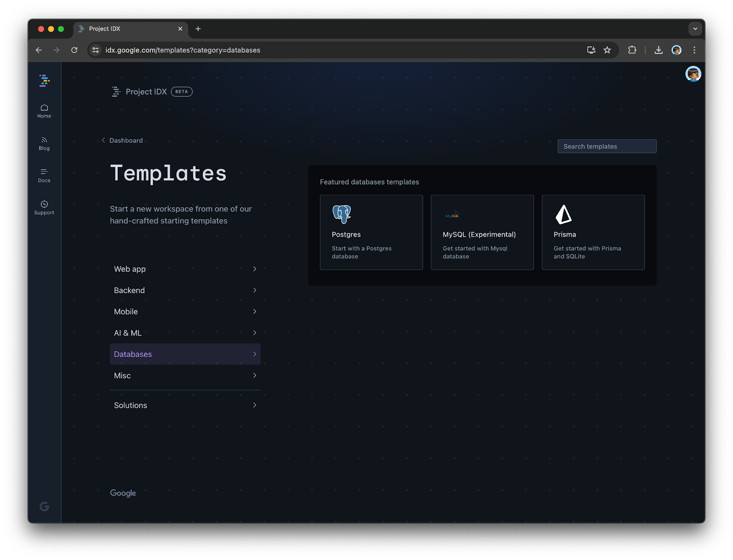Open Chrome three-dot menu
This screenshot has height=560, width=733.
(695, 50)
